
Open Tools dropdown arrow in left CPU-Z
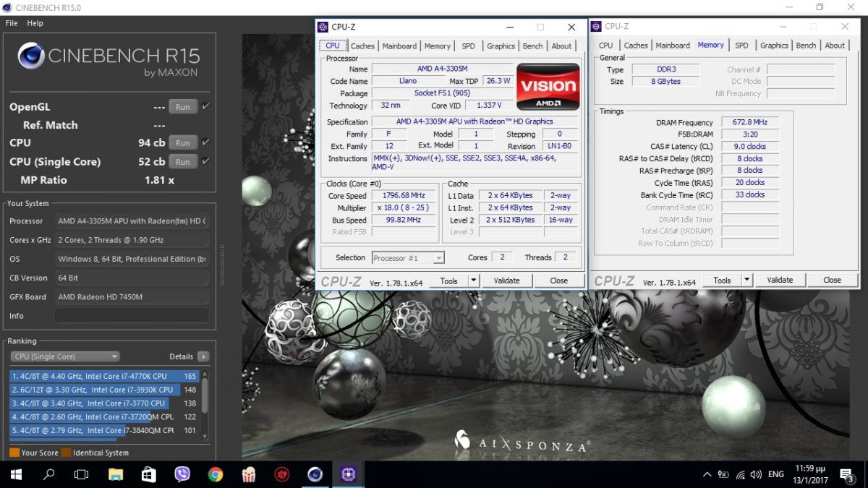474,281
